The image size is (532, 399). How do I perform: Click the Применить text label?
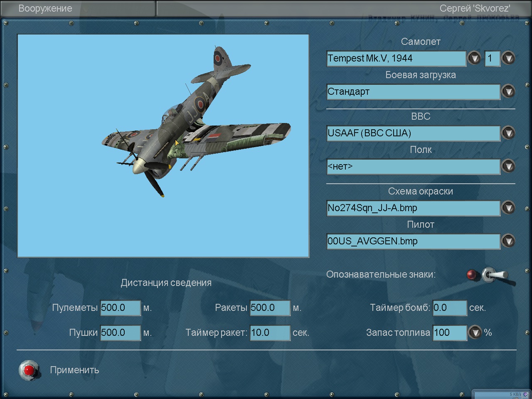pyautogui.click(x=74, y=370)
